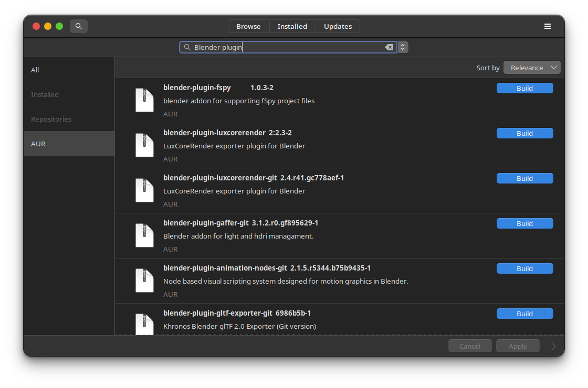Click into the Blender plugin search field
588x388 pixels.
tap(288, 47)
